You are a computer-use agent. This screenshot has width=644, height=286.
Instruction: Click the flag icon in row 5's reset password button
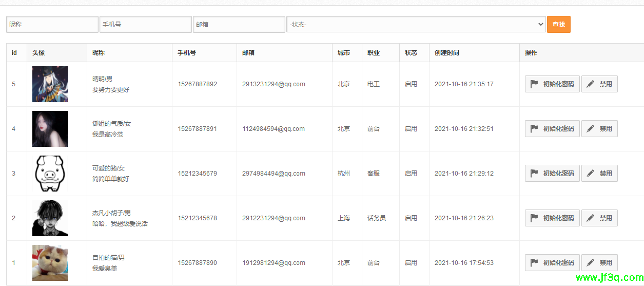coord(534,84)
